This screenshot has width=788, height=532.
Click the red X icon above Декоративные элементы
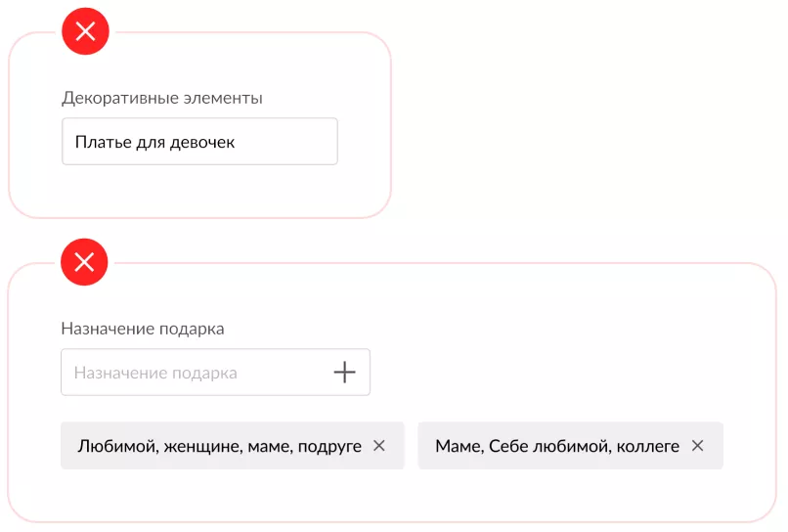(x=85, y=32)
